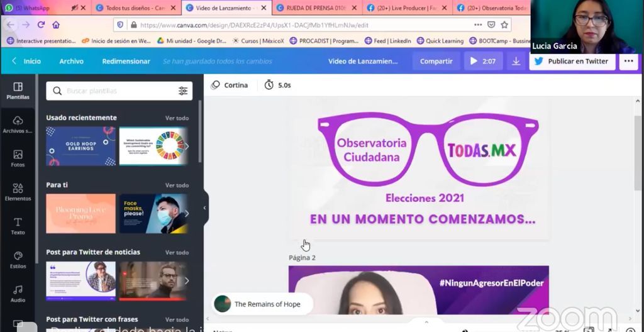
Task: Select the Gold Hoop Earrings template
Action: click(x=81, y=147)
